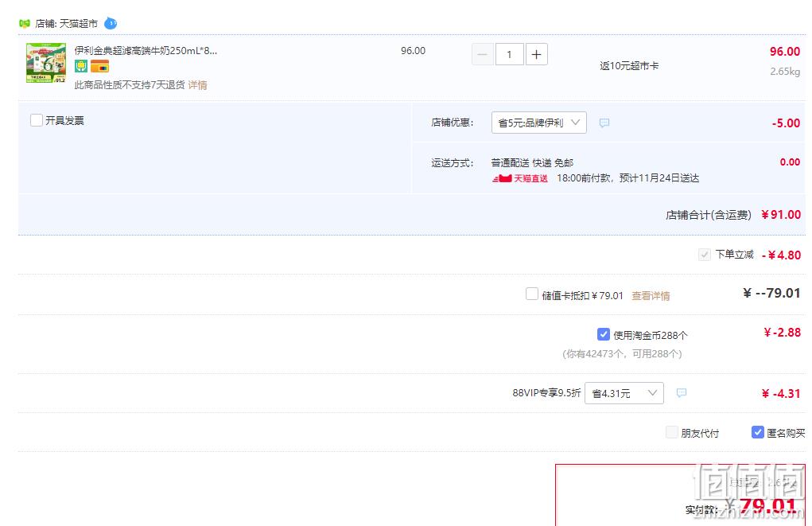The image size is (812, 526).
Task: Toggle the 下单立减 checkbox
Action: click(705, 255)
